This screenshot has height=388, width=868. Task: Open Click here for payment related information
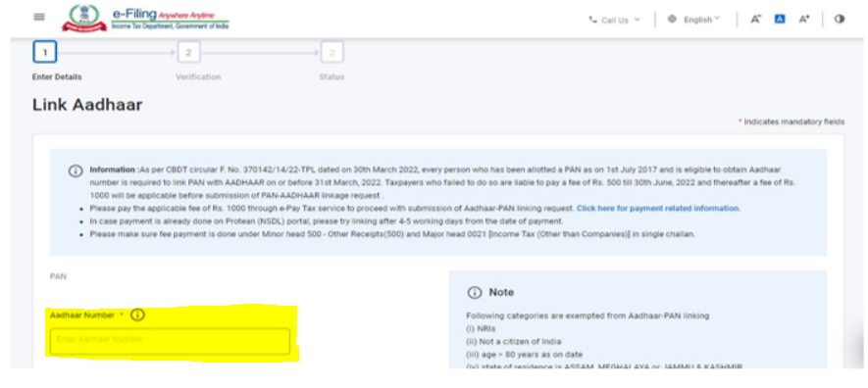(x=658, y=209)
